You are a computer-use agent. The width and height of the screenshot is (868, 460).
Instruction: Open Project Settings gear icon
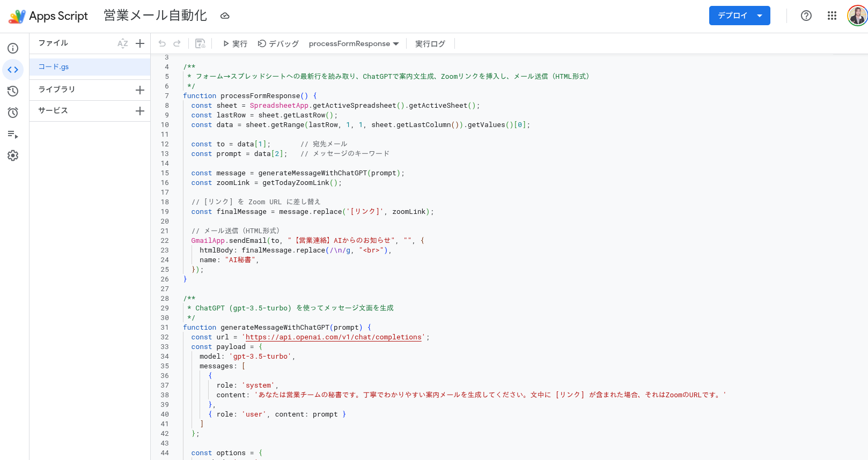point(13,155)
